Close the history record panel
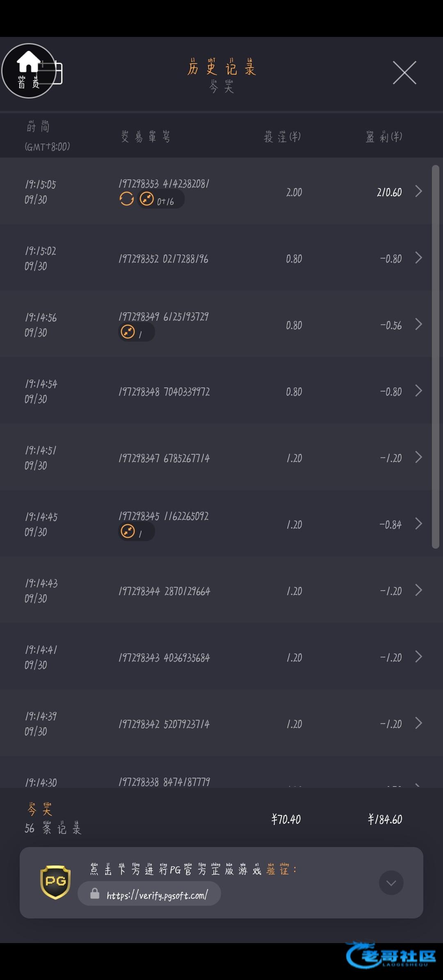Image resolution: width=443 pixels, height=980 pixels. 404,73
